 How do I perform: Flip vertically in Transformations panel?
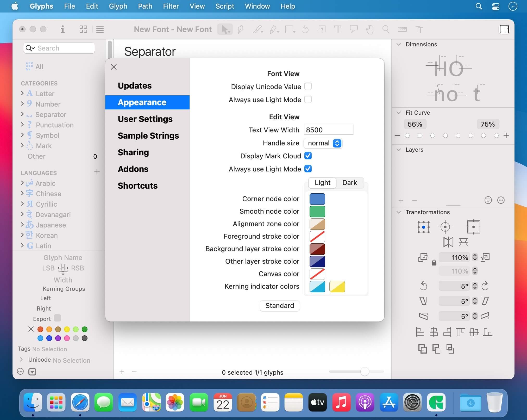point(463,242)
